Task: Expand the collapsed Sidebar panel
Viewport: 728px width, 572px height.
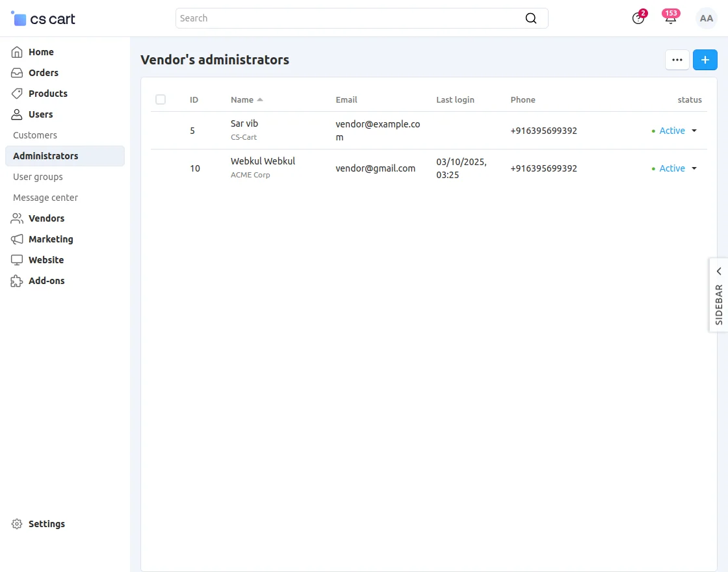Action: 719,295
